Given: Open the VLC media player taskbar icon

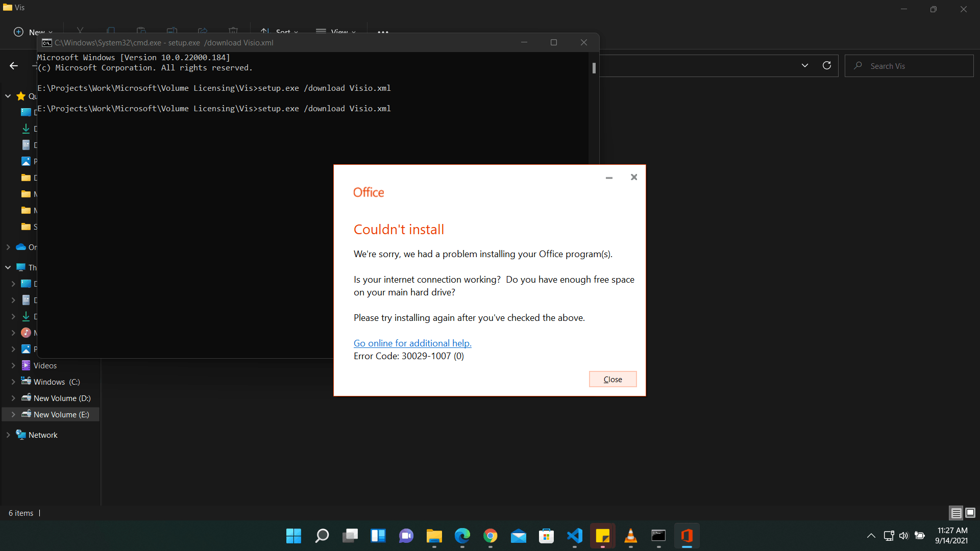Looking at the screenshot, I should click(630, 536).
